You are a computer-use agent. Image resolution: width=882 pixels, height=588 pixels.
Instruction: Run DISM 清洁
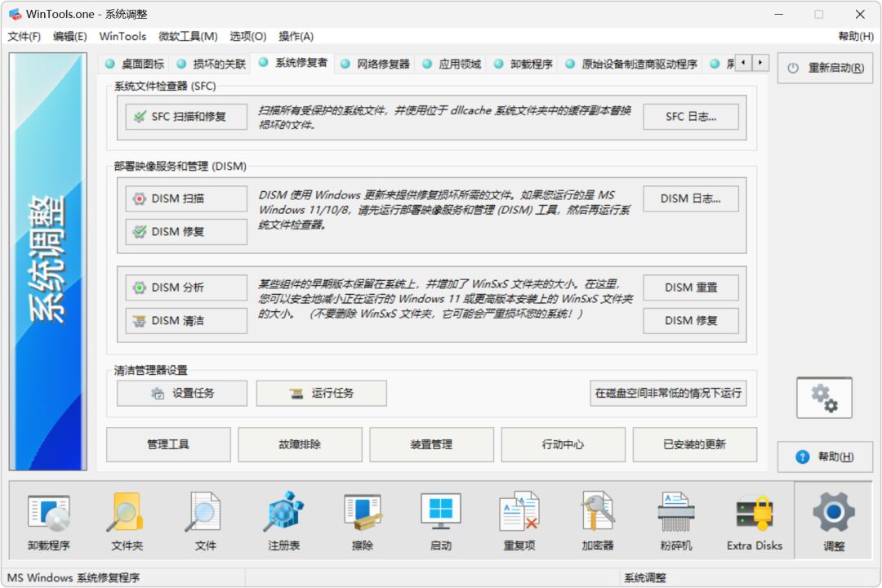(x=186, y=321)
